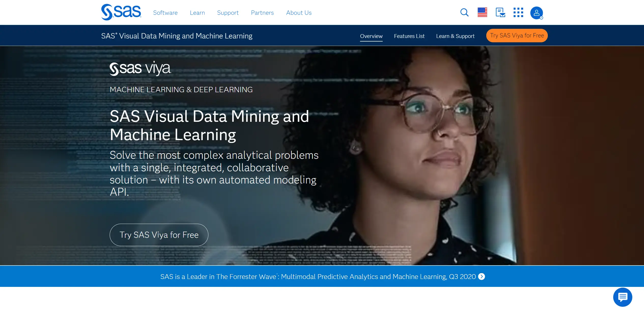Image resolution: width=644 pixels, height=320 pixels.
Task: Click the arrow icon beside Forrester Wave text
Action: pyautogui.click(x=481, y=276)
